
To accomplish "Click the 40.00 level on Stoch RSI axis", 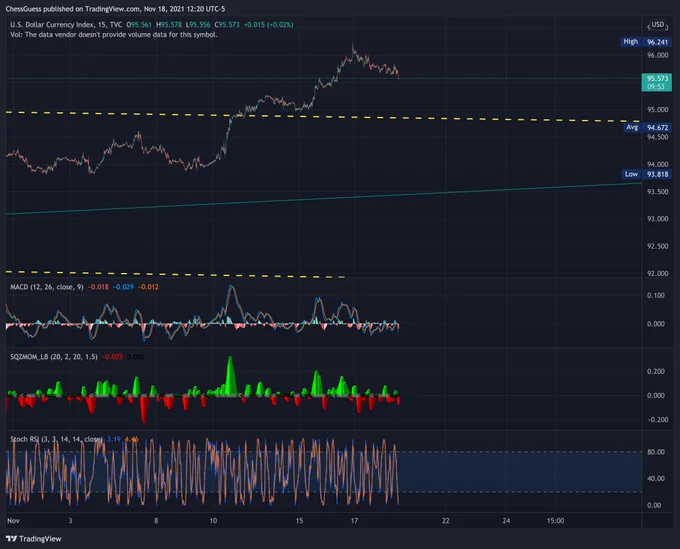I will coord(656,479).
